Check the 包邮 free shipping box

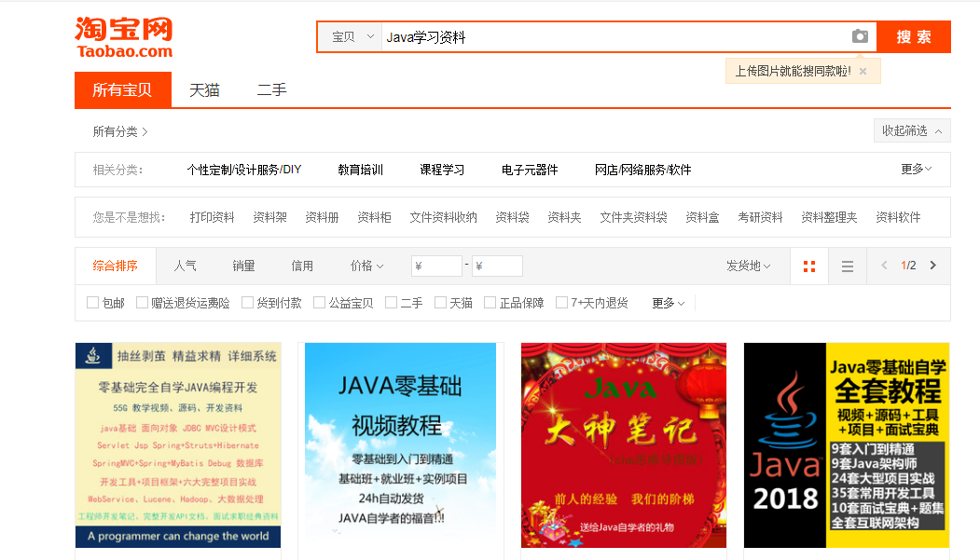92,303
